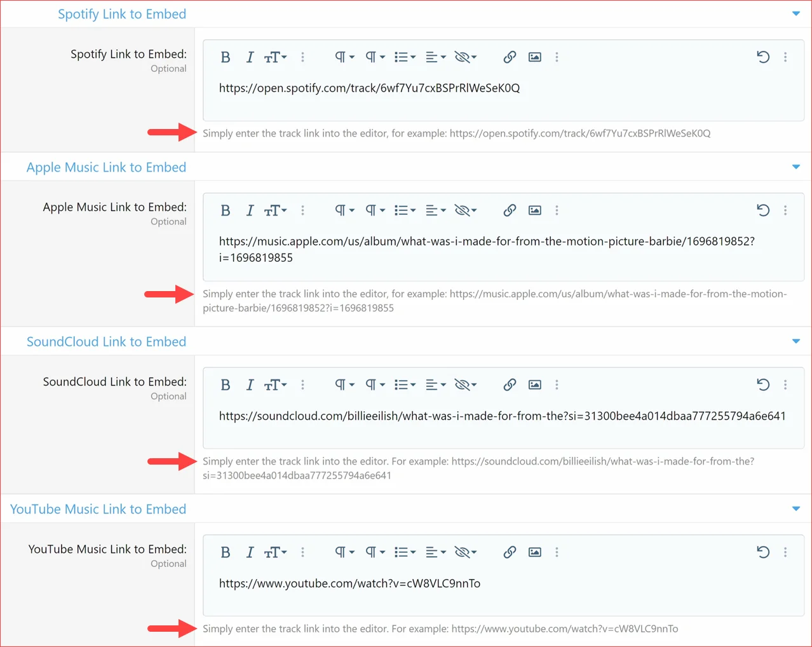
Task: Open the list dropdown in SoundCloud editor
Action: 405,385
